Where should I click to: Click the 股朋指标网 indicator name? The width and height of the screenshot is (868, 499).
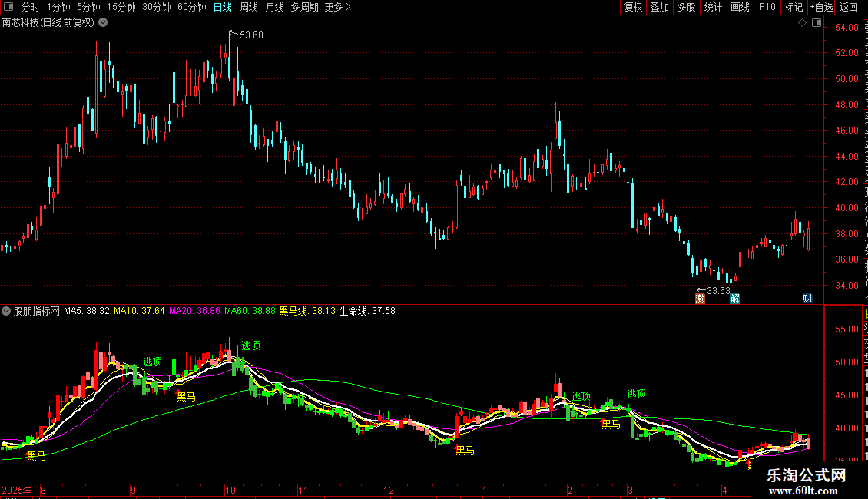point(37,311)
